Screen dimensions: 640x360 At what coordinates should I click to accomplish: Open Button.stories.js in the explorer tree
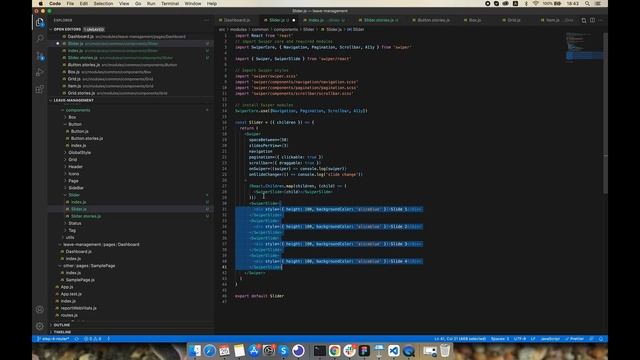[87, 138]
